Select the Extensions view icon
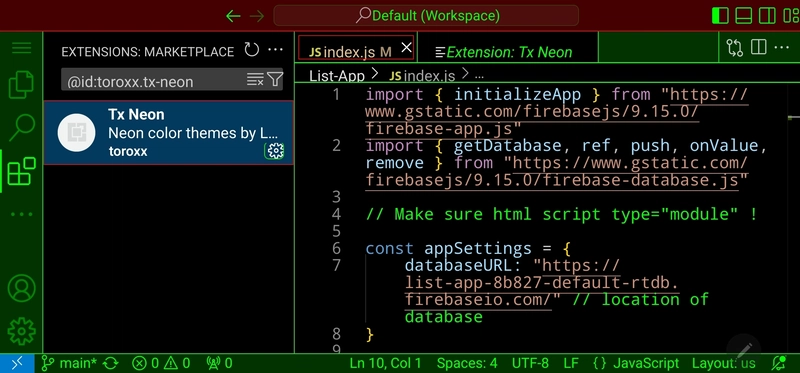The width and height of the screenshot is (800, 373). pyautogui.click(x=21, y=171)
